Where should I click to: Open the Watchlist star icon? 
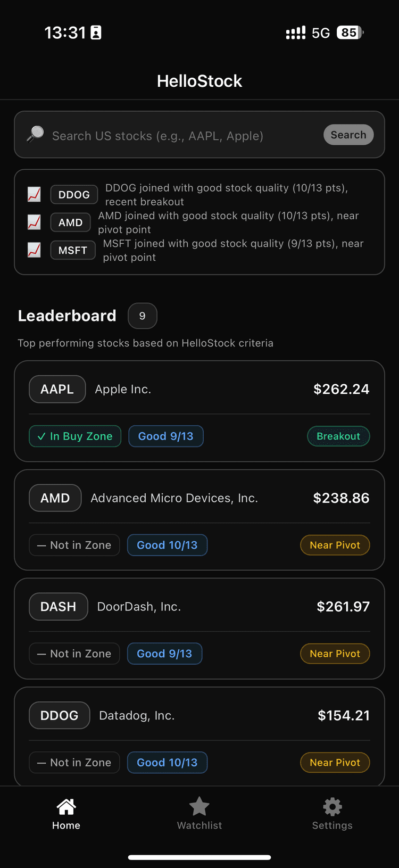[x=199, y=806]
